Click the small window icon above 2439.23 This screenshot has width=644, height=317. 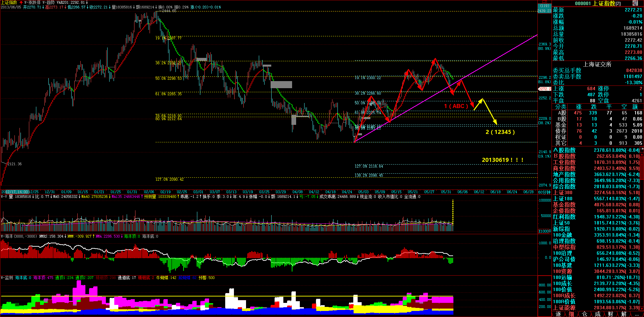point(544,2)
